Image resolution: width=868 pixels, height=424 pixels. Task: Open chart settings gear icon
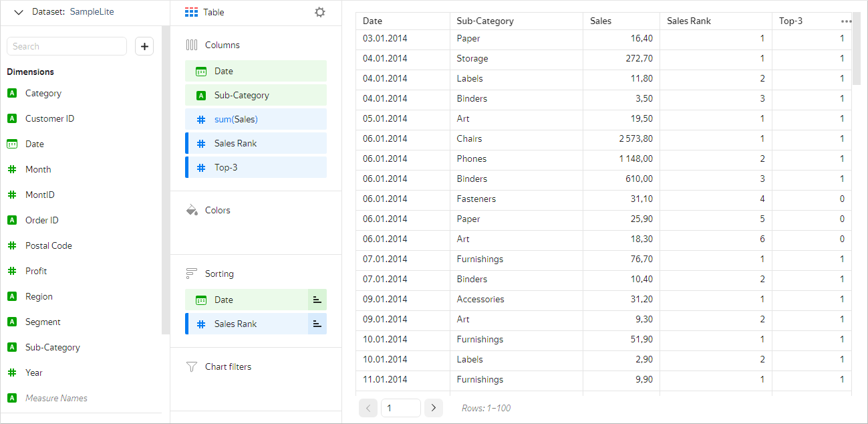pos(320,12)
